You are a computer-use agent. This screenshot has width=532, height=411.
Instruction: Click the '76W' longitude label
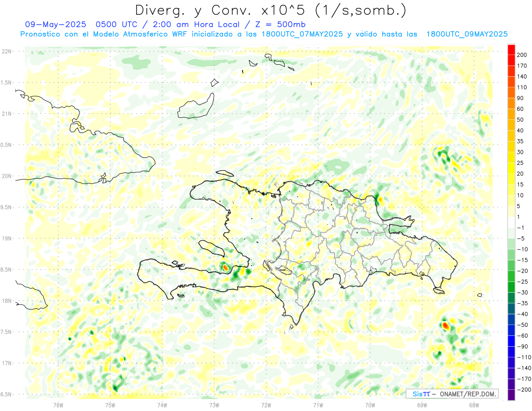point(58,405)
